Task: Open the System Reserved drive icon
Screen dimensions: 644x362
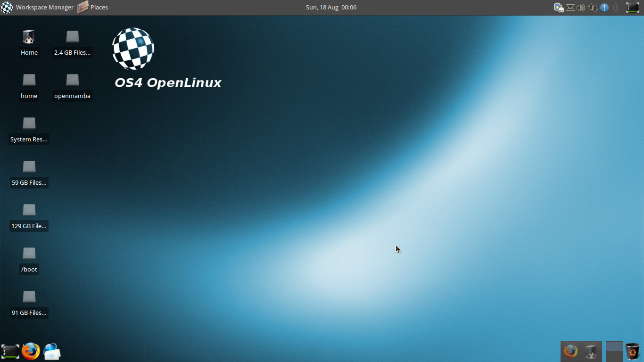Action: pos(29,123)
